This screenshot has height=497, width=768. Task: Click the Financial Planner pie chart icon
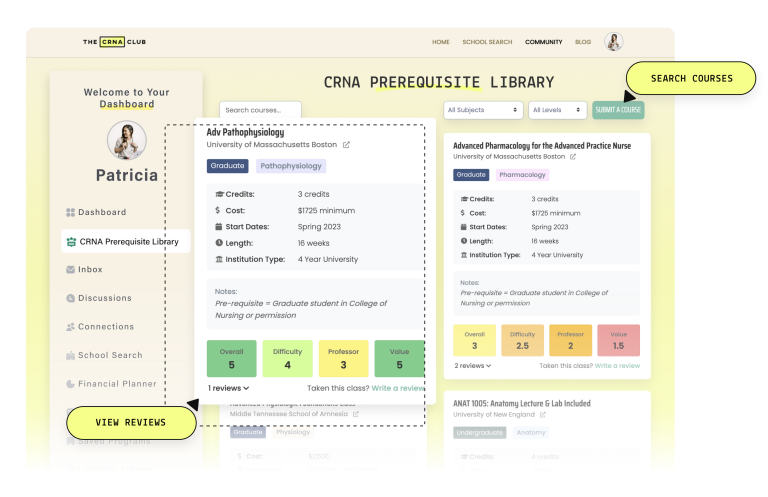(71, 384)
